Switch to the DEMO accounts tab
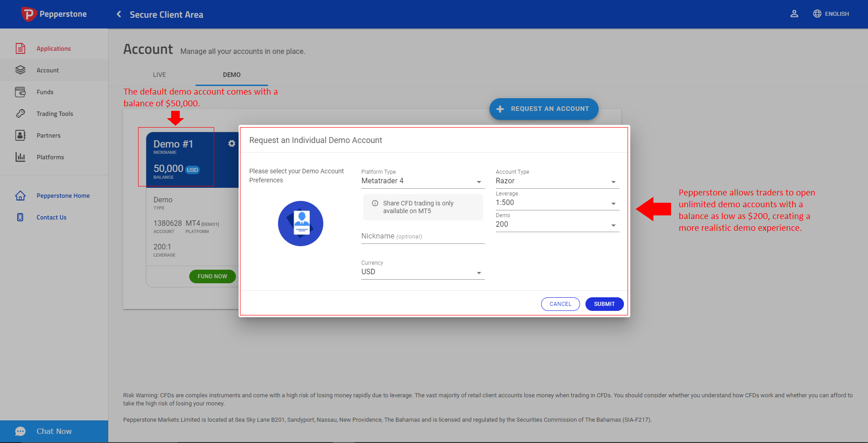Image resolution: width=868 pixels, height=443 pixels. tap(232, 75)
